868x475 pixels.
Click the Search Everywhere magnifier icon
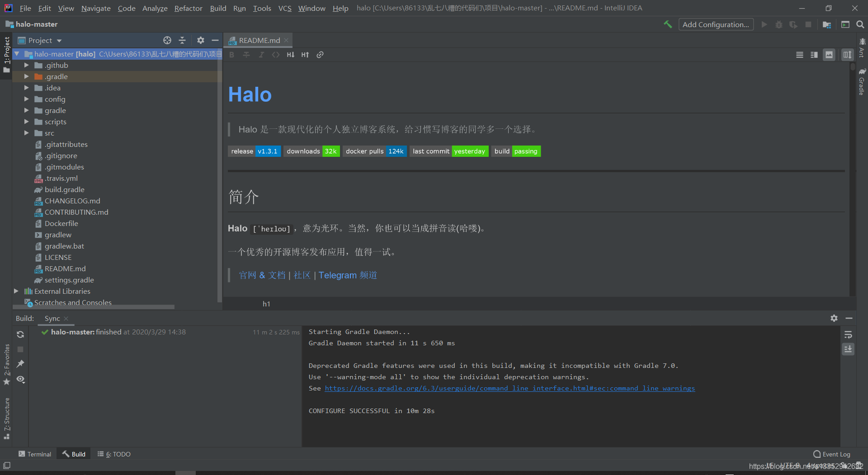(x=860, y=24)
